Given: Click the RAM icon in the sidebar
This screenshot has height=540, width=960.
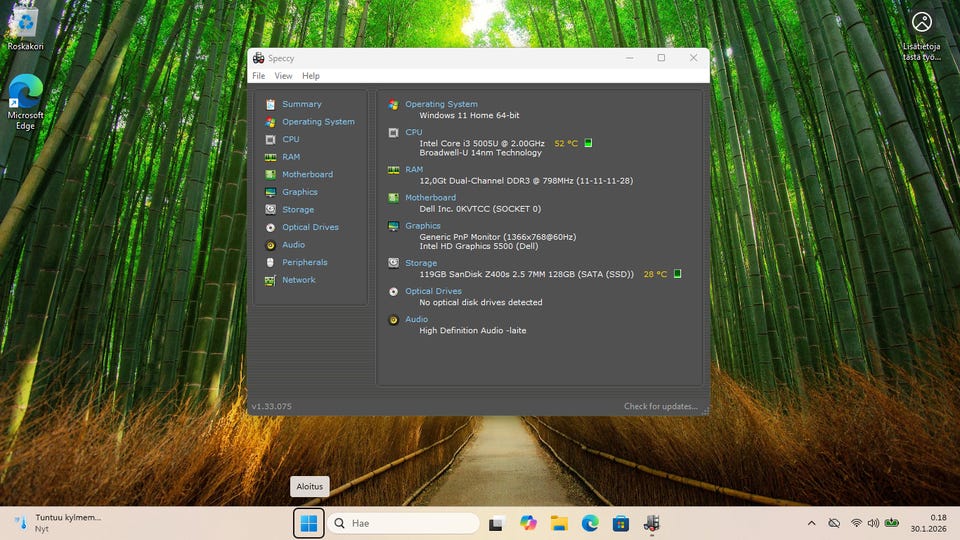Looking at the screenshot, I should (x=270, y=157).
